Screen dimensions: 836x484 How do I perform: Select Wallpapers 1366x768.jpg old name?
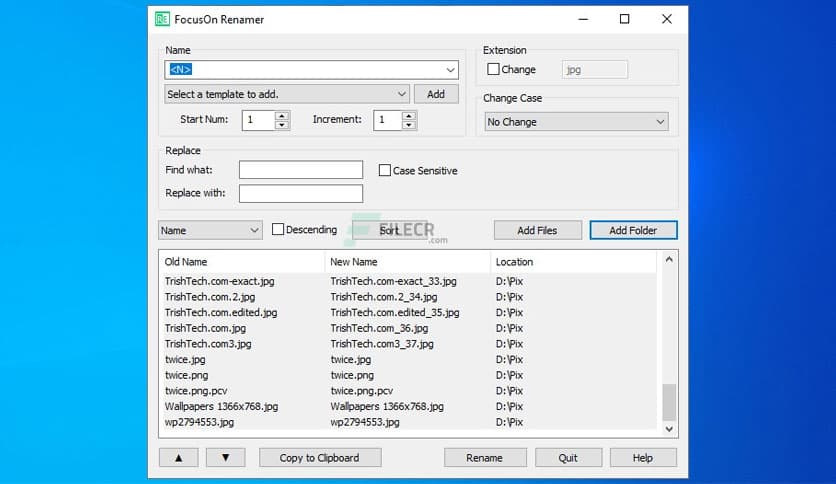pos(221,406)
